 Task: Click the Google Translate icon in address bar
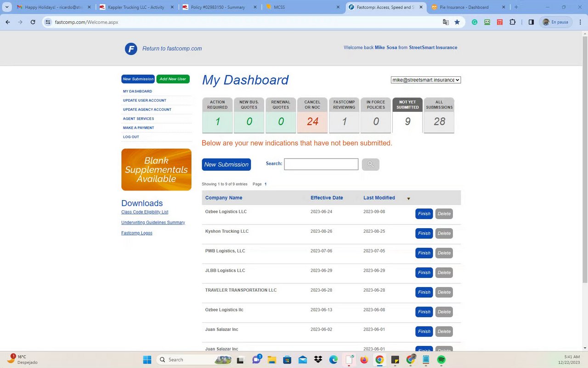pos(445,22)
